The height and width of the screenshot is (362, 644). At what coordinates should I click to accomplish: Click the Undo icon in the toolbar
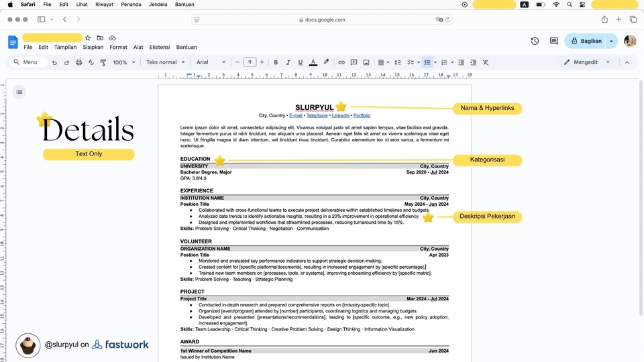coord(54,62)
